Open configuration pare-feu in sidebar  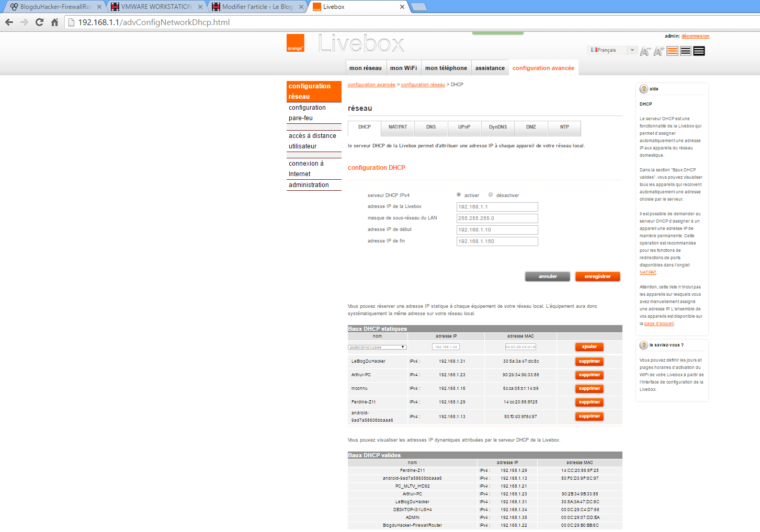click(x=314, y=113)
